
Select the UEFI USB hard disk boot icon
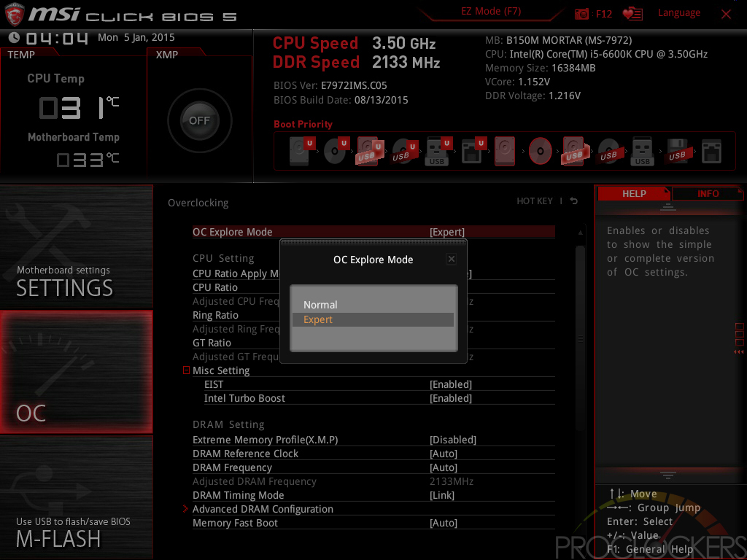(x=370, y=151)
